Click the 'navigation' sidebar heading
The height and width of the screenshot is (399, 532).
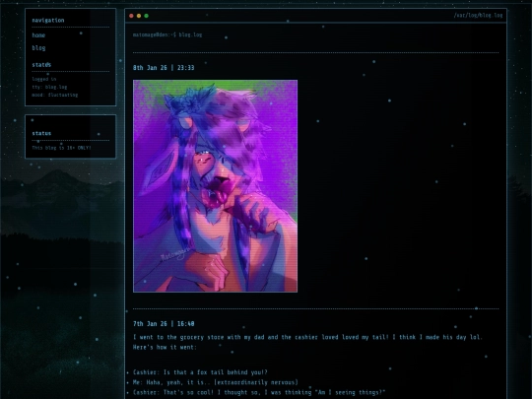(48, 21)
